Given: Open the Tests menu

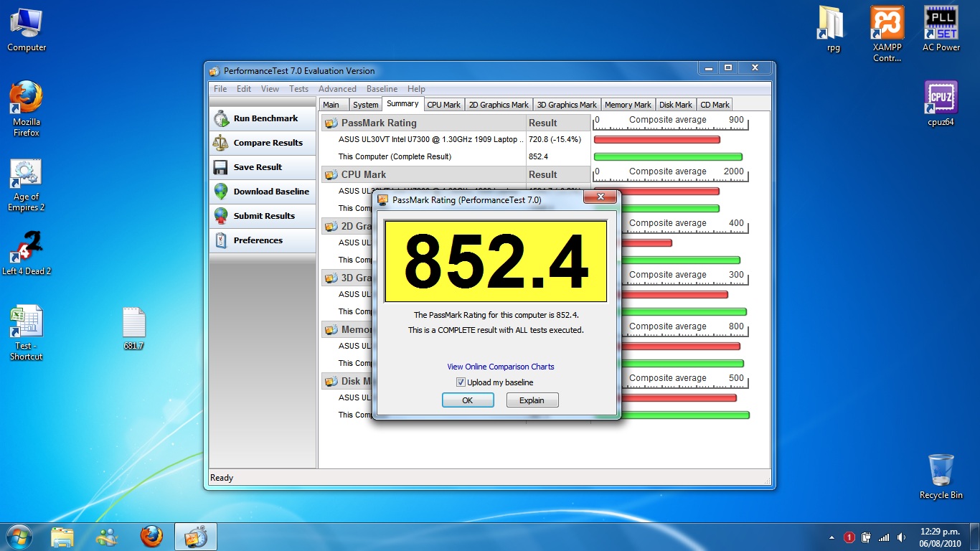Looking at the screenshot, I should [298, 89].
